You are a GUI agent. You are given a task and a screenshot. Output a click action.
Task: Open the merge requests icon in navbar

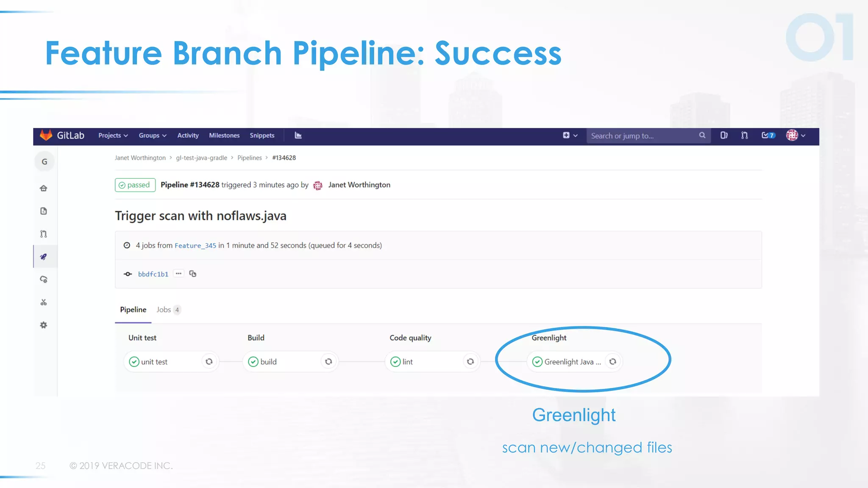[745, 136]
